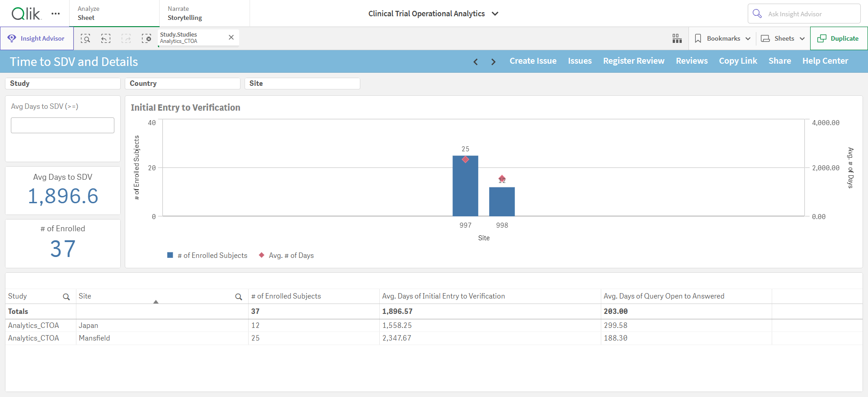
Task: Open the selections tool grid icon
Action: (x=677, y=38)
